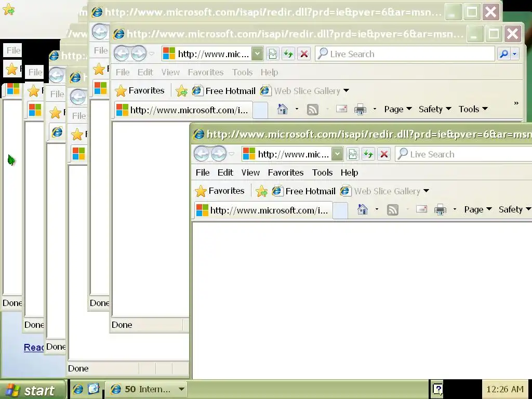This screenshot has height=399, width=532.
Task: Click the help tray icon near the clock
Action: (x=437, y=389)
